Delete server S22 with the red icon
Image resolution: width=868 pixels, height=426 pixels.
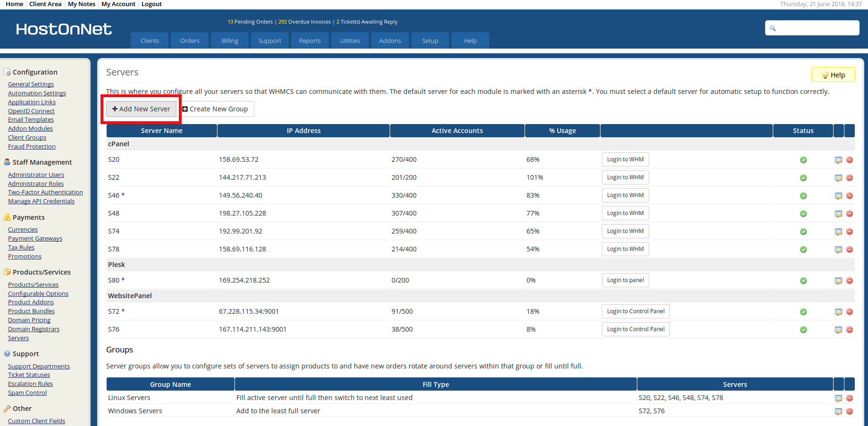[x=850, y=178]
